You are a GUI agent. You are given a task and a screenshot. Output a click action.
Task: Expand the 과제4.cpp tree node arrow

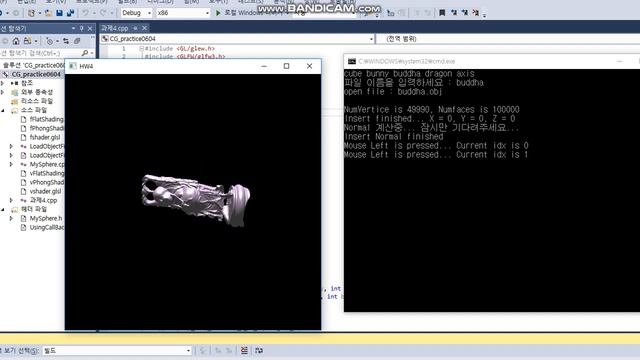coord(11,200)
